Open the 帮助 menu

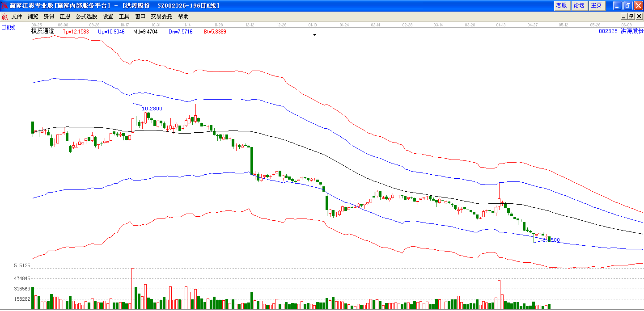click(183, 17)
